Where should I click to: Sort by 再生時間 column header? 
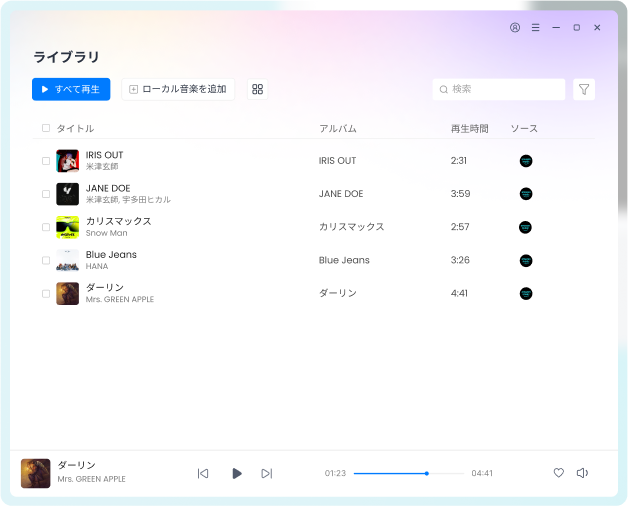tap(469, 128)
